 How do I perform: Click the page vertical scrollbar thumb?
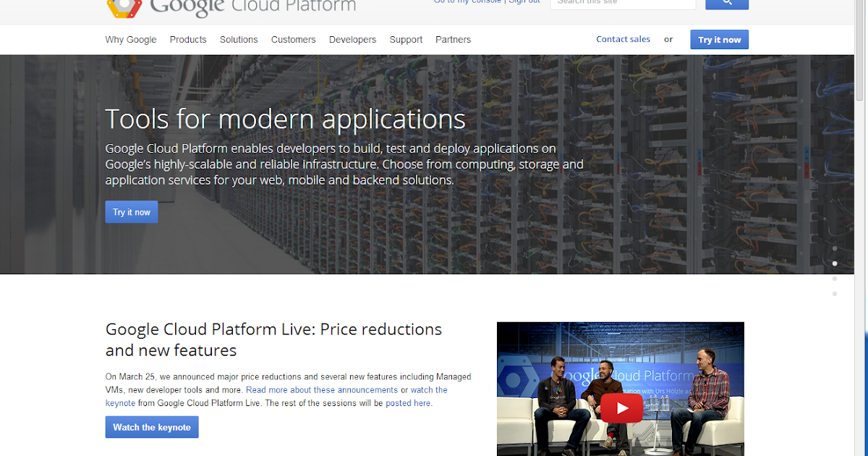pos(859,51)
